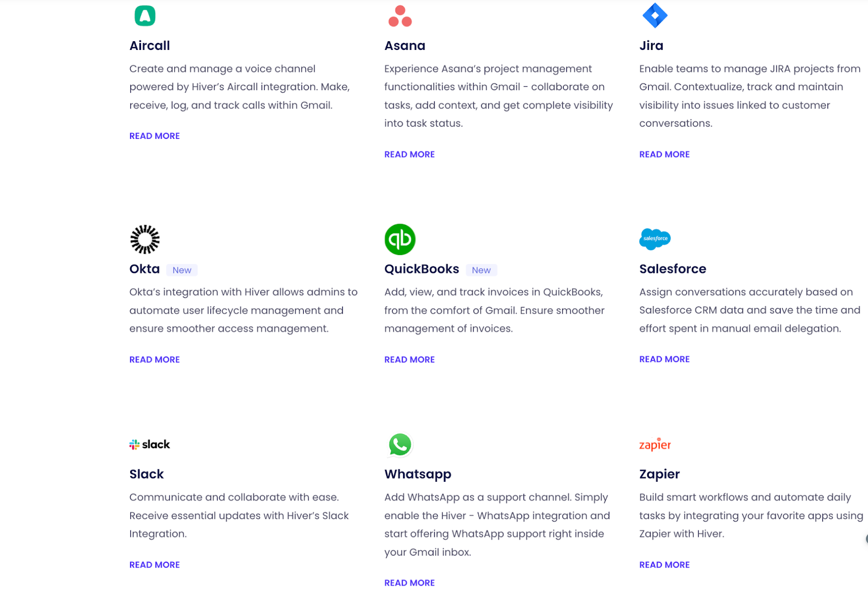868x606 pixels.
Task: Click the green Aircall logo icon
Action: (x=145, y=16)
